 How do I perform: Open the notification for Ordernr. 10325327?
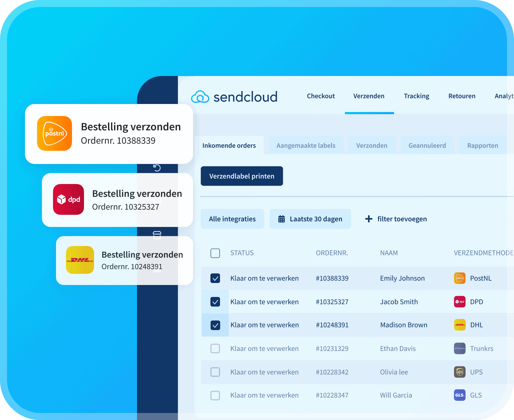pyautogui.click(x=117, y=200)
